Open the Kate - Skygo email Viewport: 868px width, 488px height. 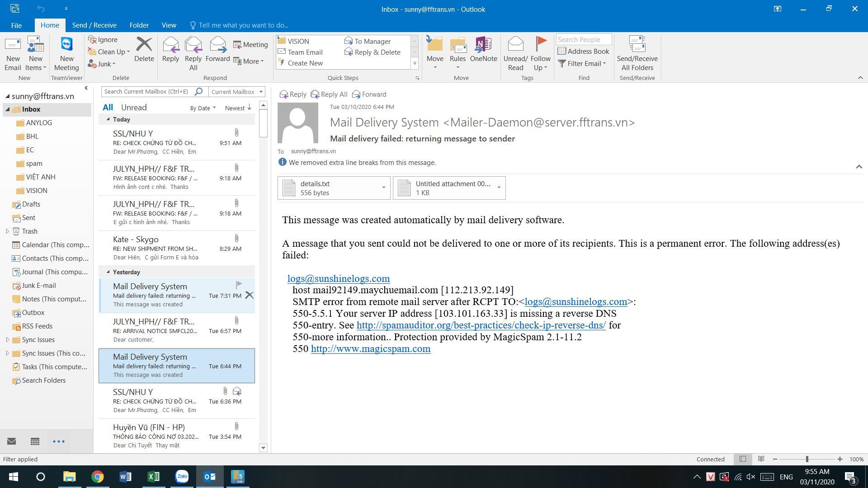point(177,248)
